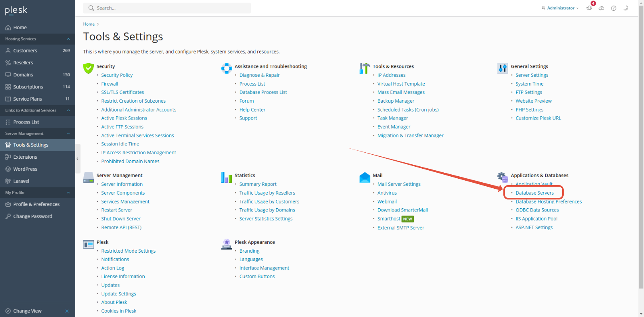Open the Update Settings link
Screen dimensions: 644x317
pyautogui.click(x=118, y=294)
